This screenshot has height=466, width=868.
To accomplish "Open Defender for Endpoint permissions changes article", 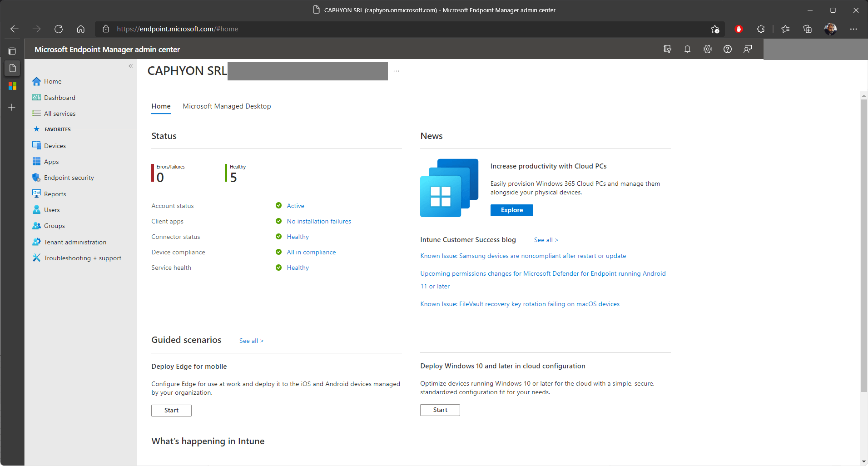I will pos(543,280).
